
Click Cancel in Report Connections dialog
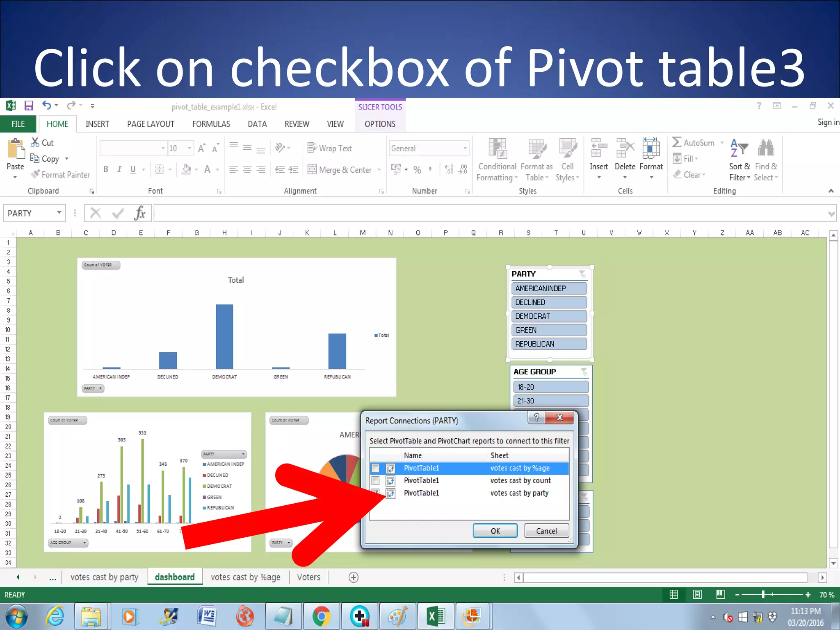[x=546, y=530]
